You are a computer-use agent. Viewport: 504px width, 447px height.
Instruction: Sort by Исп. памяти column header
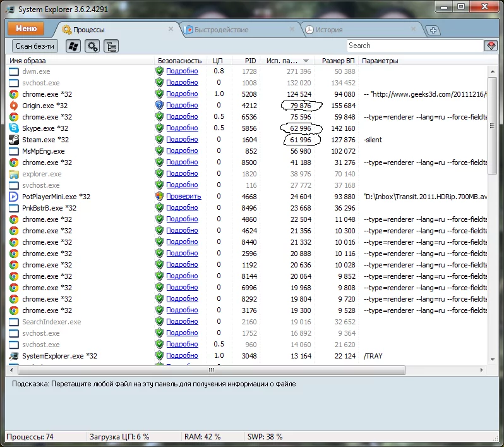(284, 61)
